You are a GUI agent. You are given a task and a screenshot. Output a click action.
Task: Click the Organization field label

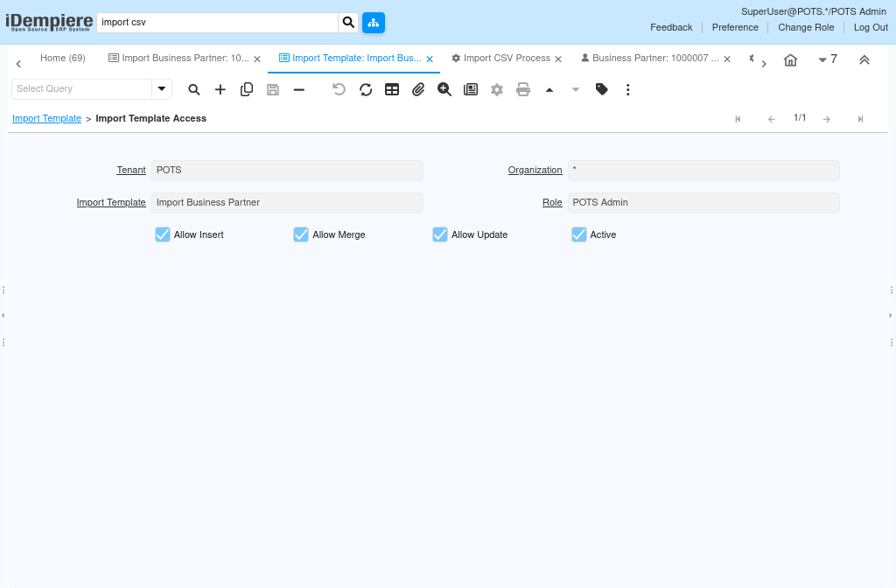pos(535,171)
